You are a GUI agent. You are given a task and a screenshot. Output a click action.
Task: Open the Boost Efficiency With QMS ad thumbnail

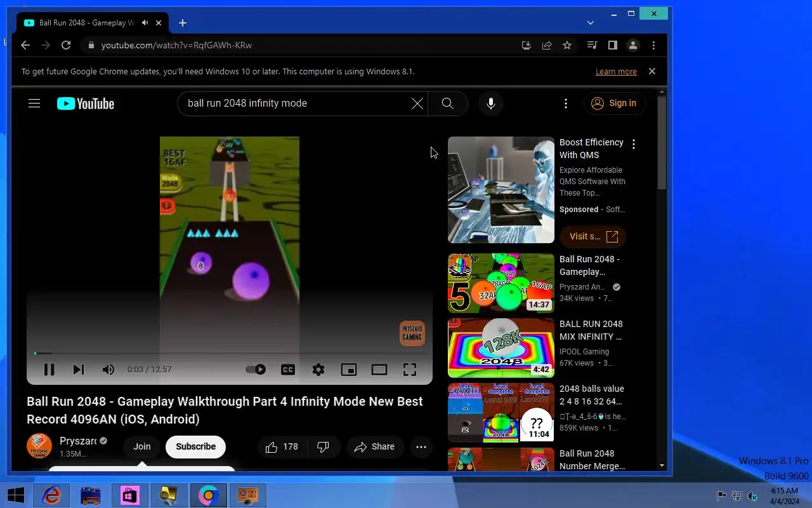[x=501, y=190]
